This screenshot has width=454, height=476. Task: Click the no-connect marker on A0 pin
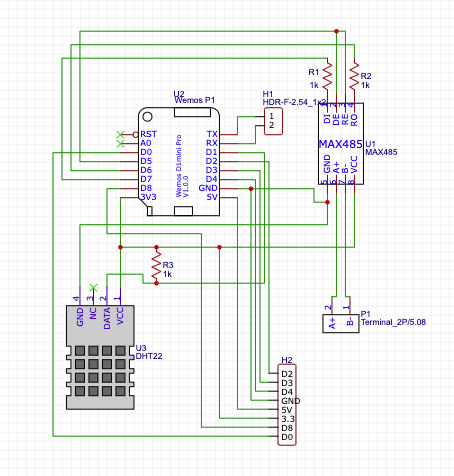click(120, 144)
